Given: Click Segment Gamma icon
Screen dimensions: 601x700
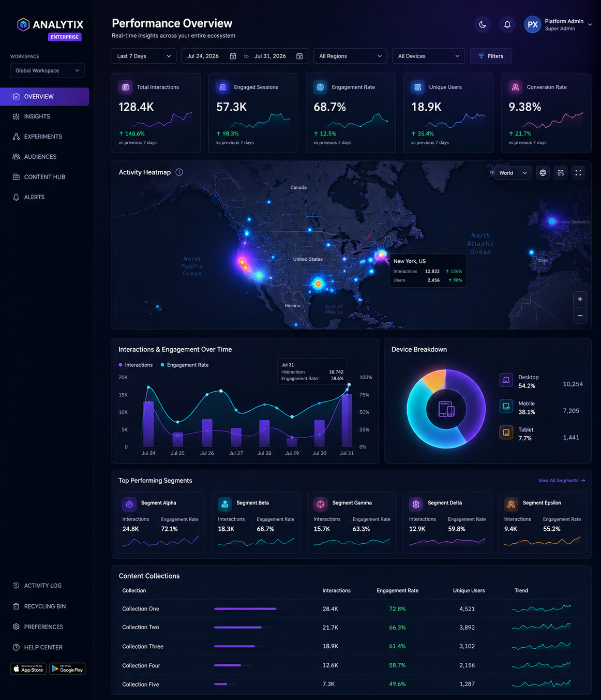Looking at the screenshot, I should pyautogui.click(x=321, y=504).
